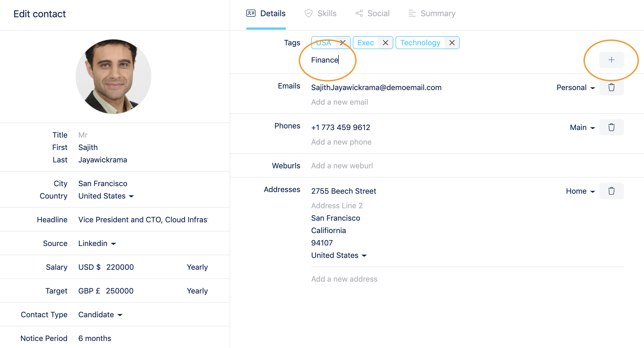The width and height of the screenshot is (644, 348).
Task: Remove the Technology tag
Action: click(452, 43)
